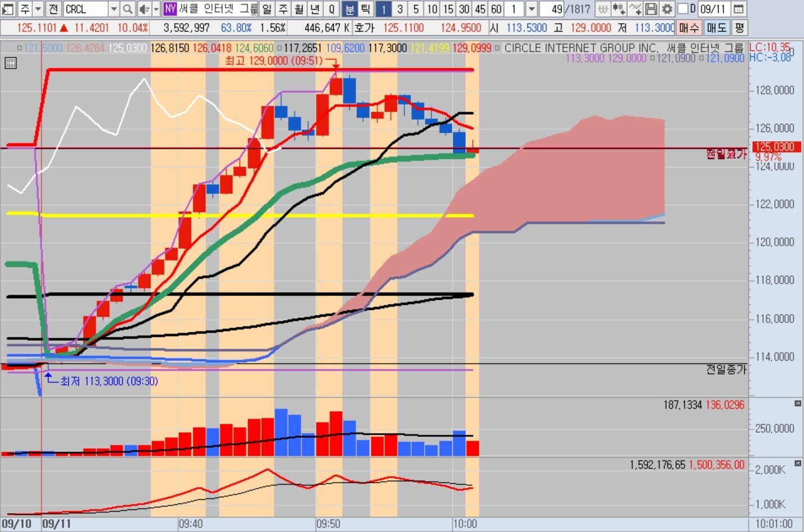Open the data table grid icon on chart

point(10,64)
